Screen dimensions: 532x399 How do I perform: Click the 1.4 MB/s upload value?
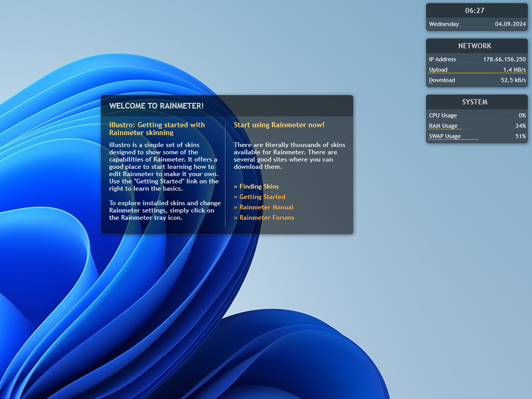pos(514,70)
